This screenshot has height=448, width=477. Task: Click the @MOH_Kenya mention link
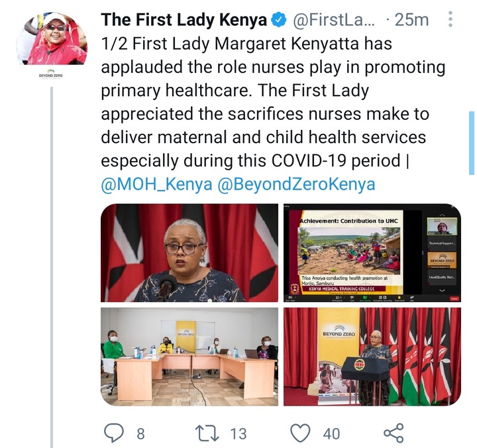pos(156,184)
